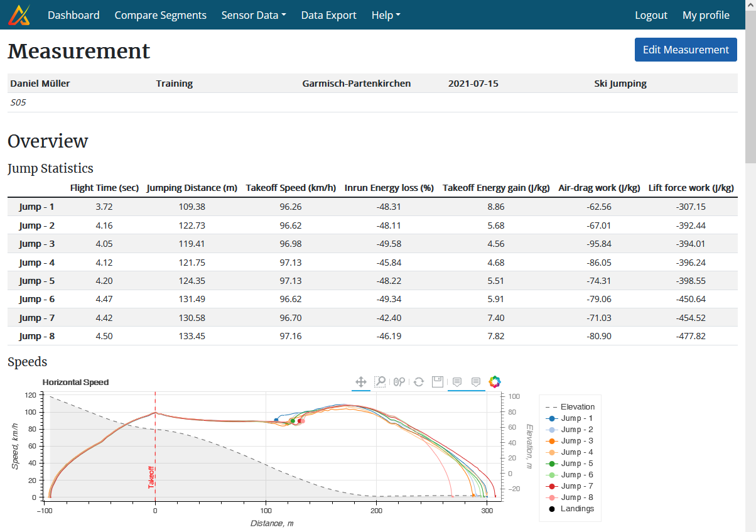Image resolution: width=756 pixels, height=532 pixels.
Task: Click the app logo in the navbar
Action: coord(19,14)
